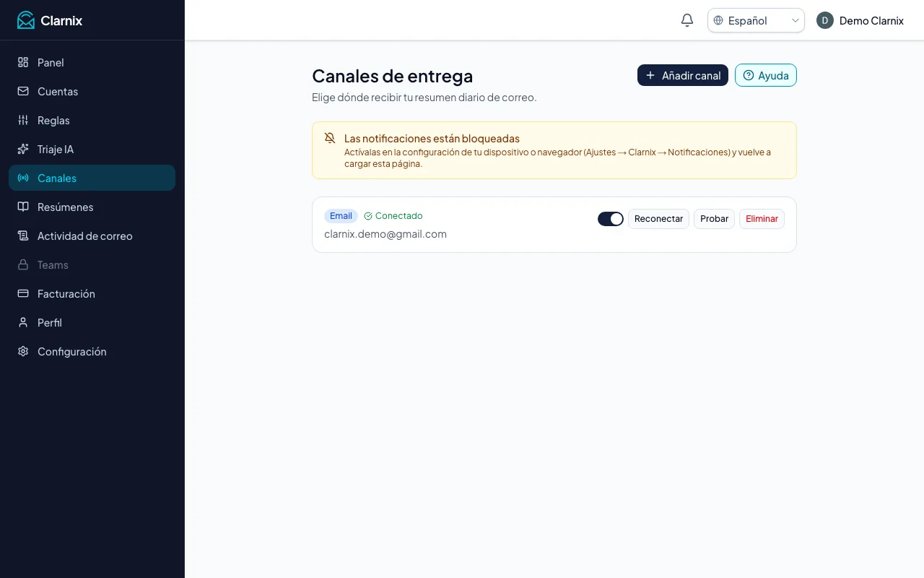Open the Demo Clarnix user menu

[860, 20]
